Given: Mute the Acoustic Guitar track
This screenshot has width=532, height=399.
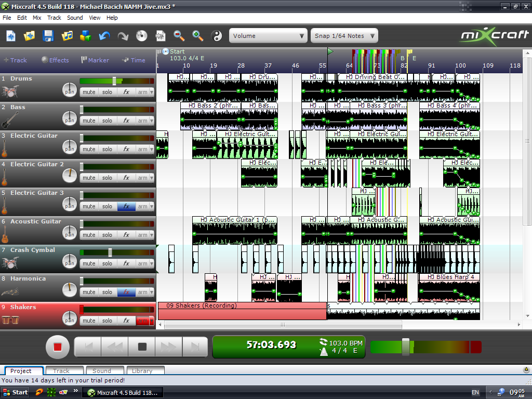Looking at the screenshot, I should coord(89,235).
